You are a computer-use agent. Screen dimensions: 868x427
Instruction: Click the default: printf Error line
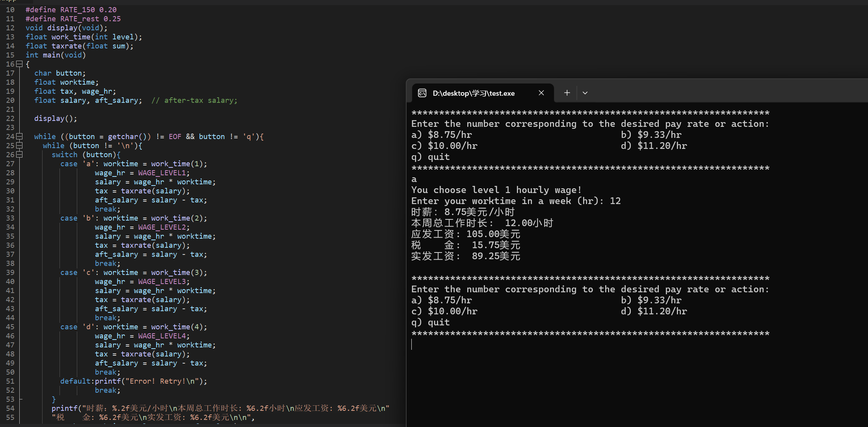134,381
